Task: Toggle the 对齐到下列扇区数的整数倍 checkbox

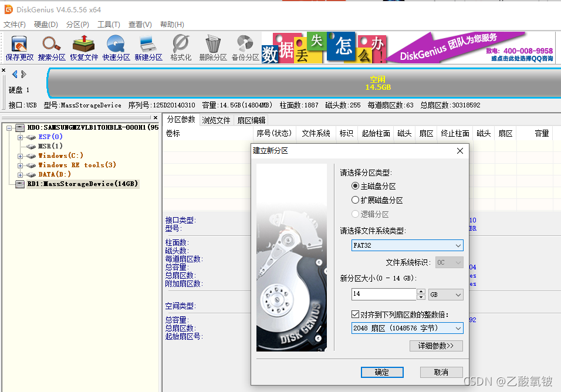Action: (355, 315)
